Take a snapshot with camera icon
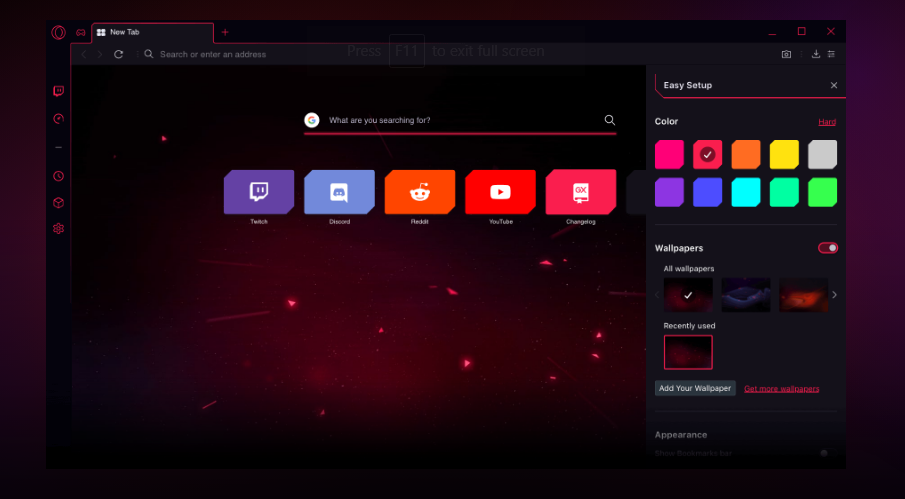The image size is (905, 499). pos(786,54)
